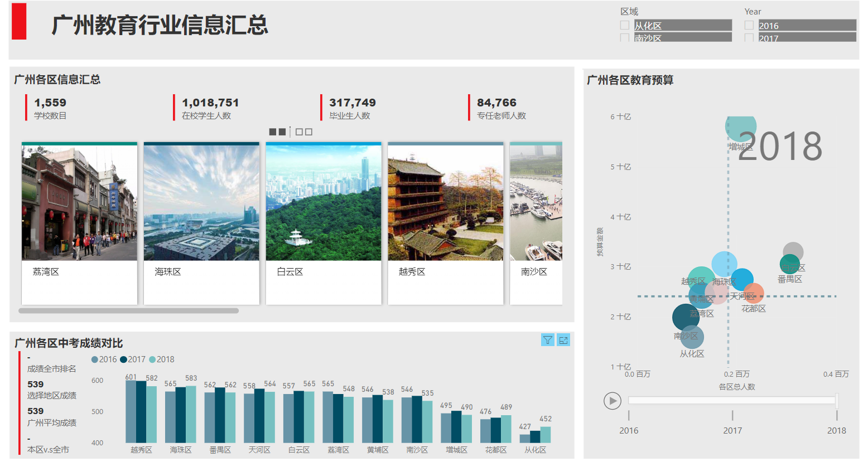
Task: Click the 越秀区 2016 bar labeled 601
Action: pos(131,411)
